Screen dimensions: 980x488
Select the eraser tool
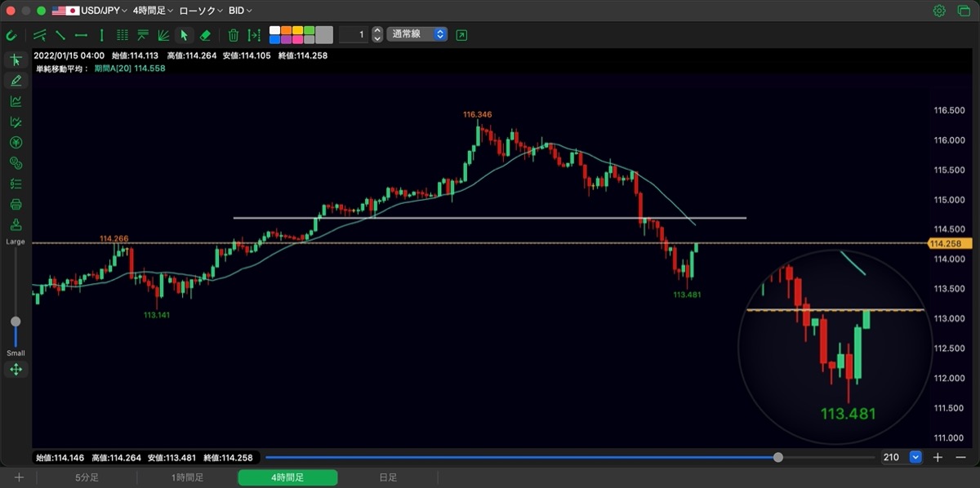pyautogui.click(x=205, y=35)
